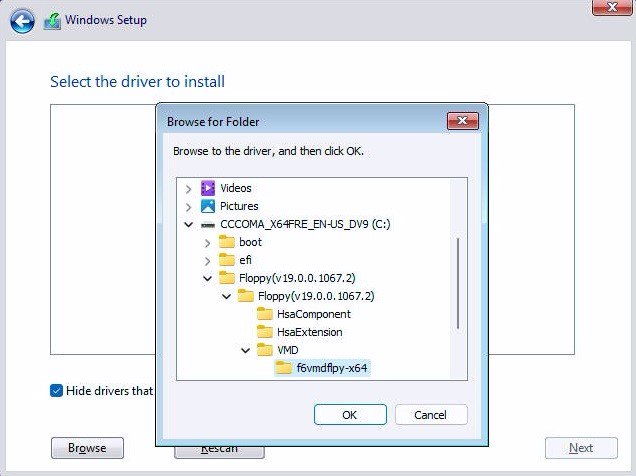The width and height of the screenshot is (636, 476).
Task: Select the HsaExtension folder icon
Action: click(x=265, y=332)
